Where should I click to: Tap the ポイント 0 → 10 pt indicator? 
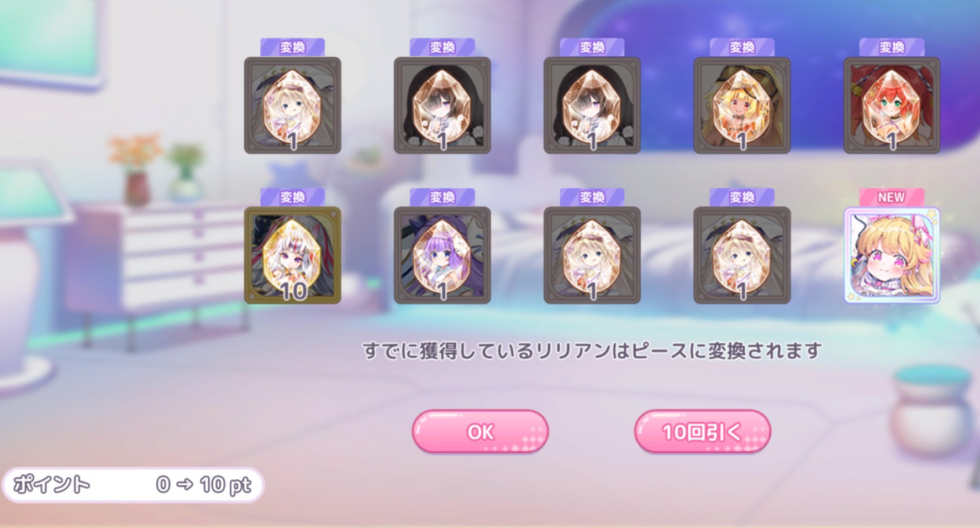point(133,485)
